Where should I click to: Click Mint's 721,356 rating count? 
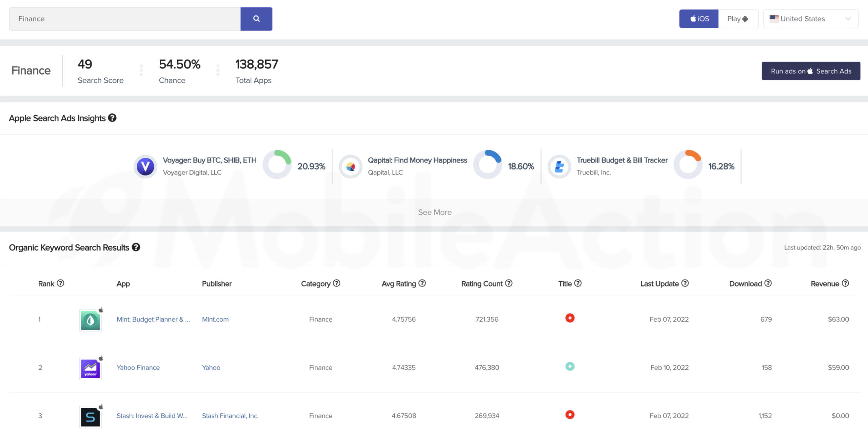click(x=487, y=319)
